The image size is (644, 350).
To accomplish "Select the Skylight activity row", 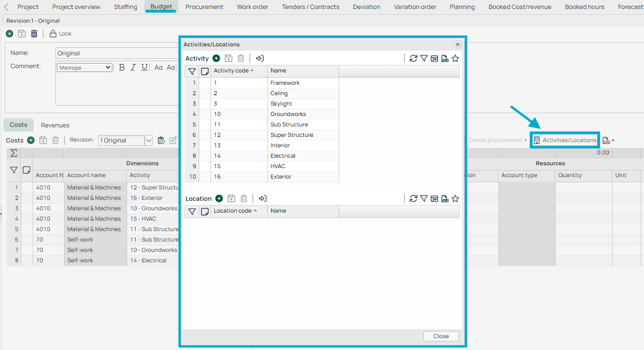I will [281, 104].
